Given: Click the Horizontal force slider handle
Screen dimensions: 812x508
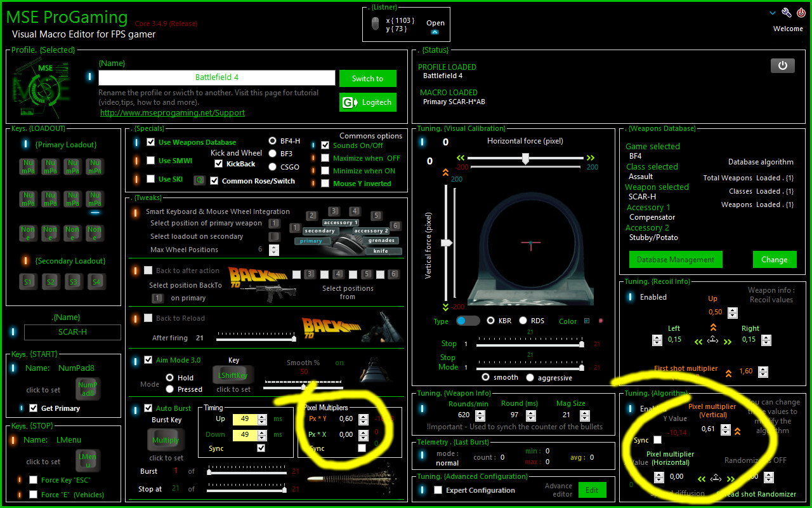Looking at the screenshot, I should (525, 159).
